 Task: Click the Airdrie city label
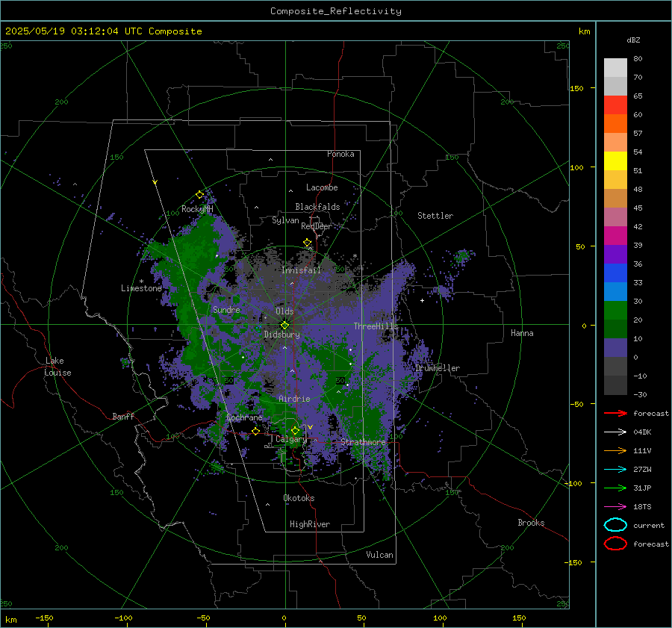(x=294, y=399)
